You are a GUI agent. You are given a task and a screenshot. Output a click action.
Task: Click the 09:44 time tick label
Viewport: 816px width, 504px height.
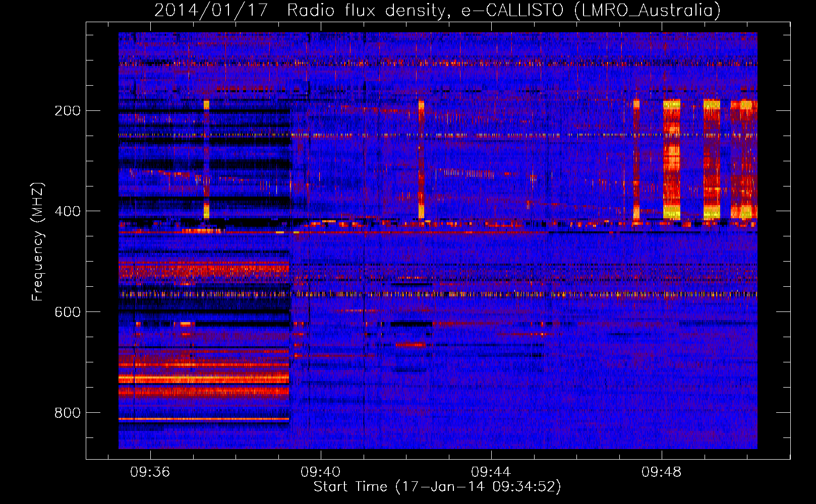coord(491,472)
